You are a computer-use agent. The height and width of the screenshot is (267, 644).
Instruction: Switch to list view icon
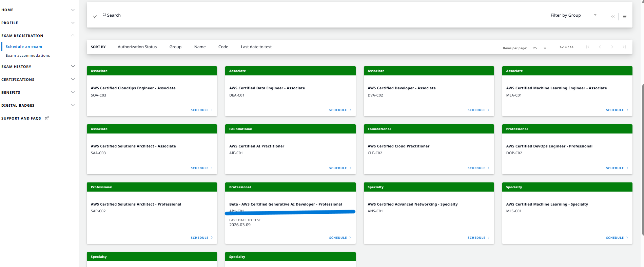point(625,17)
